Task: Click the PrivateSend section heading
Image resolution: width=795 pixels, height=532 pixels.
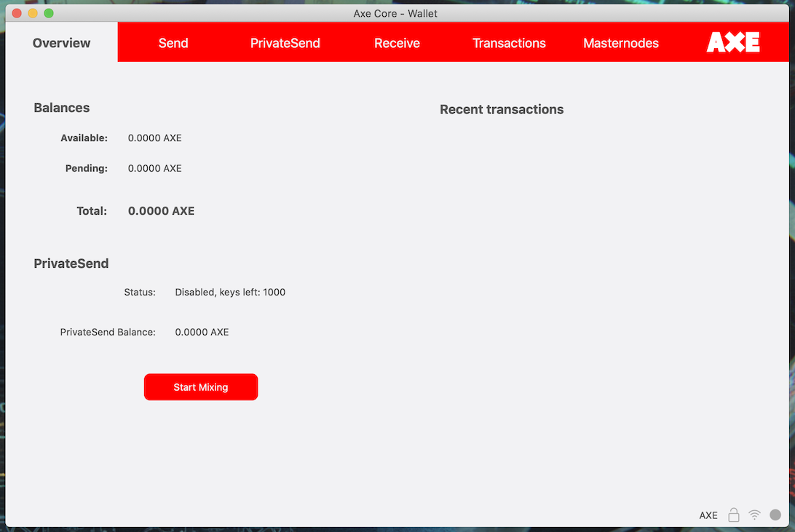Action: [x=71, y=263]
